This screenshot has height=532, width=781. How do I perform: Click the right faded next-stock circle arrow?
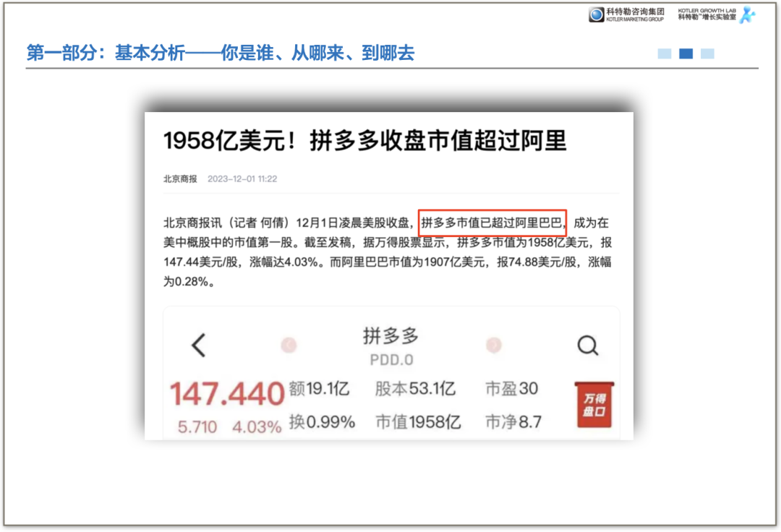click(x=494, y=345)
